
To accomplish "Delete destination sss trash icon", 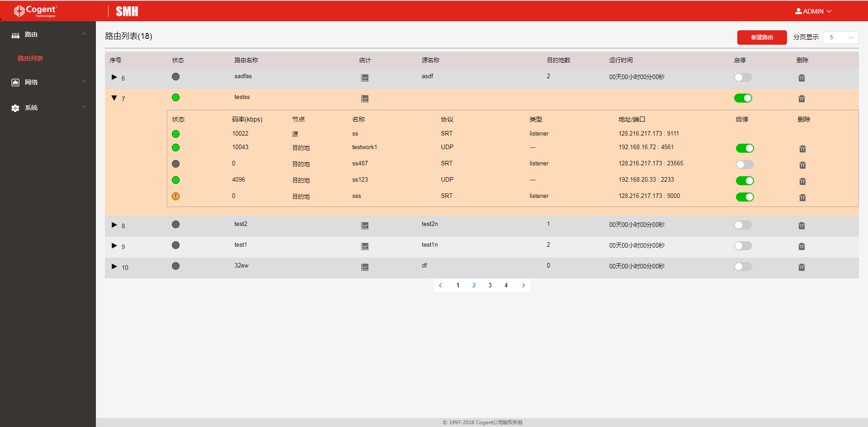I will tap(802, 197).
